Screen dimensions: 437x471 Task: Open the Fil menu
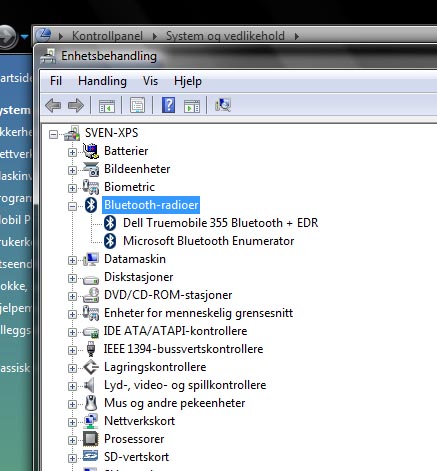(x=56, y=81)
